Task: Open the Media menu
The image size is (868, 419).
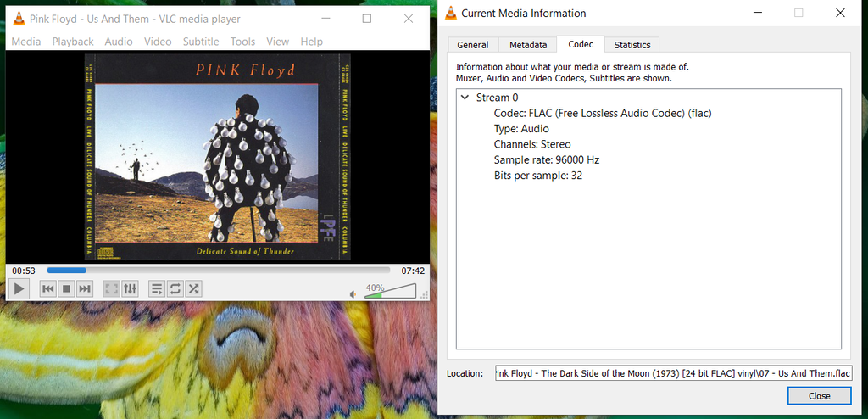Action: (x=26, y=42)
